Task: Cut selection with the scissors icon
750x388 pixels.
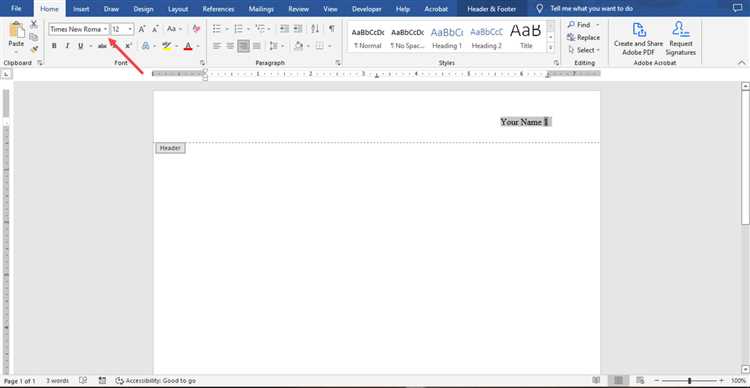Action: click(34, 24)
